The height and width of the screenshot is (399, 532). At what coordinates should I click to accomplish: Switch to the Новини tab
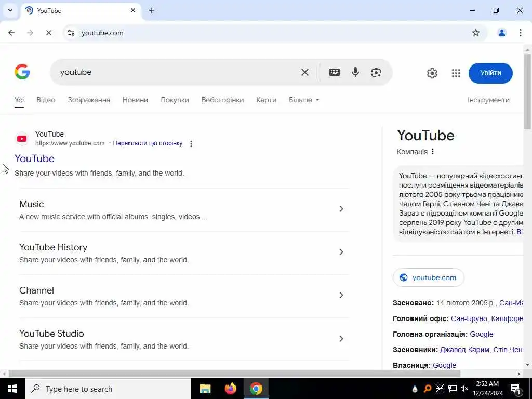(x=136, y=100)
